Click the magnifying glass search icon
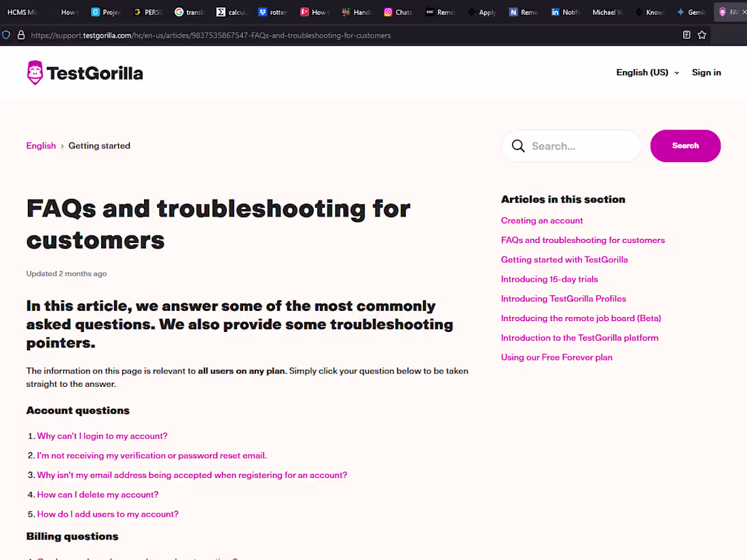Image resolution: width=747 pixels, height=560 pixels. [518, 146]
